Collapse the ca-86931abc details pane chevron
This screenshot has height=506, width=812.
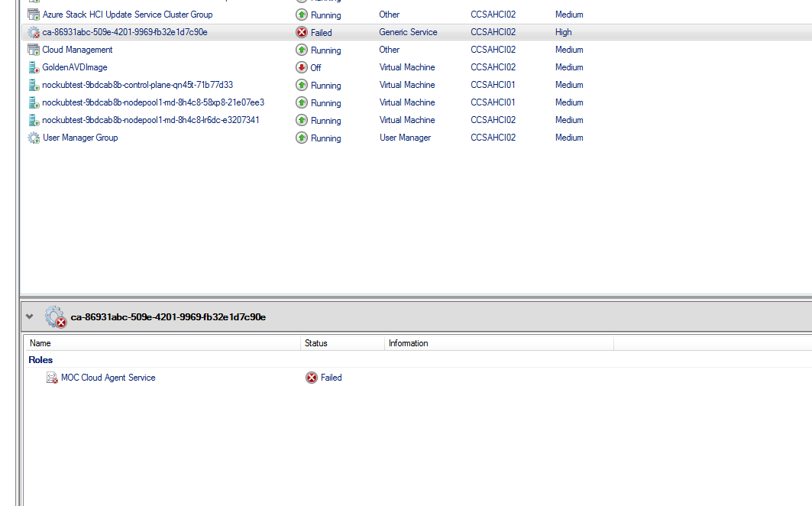pyautogui.click(x=30, y=316)
